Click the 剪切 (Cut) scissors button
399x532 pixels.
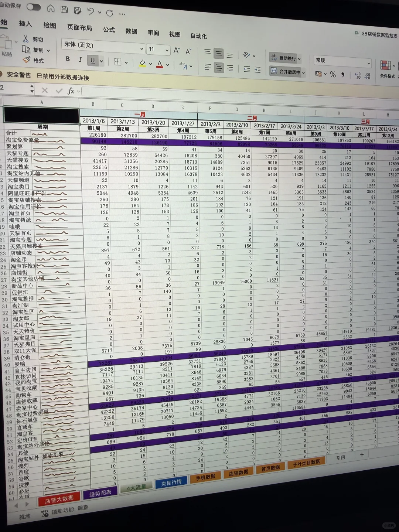point(33,39)
